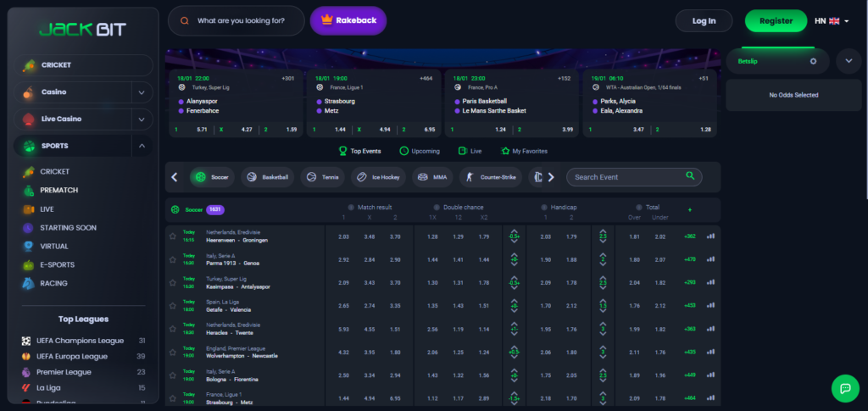Image resolution: width=868 pixels, height=411 pixels.
Task: Open the HN language dropdown
Action: coord(832,21)
